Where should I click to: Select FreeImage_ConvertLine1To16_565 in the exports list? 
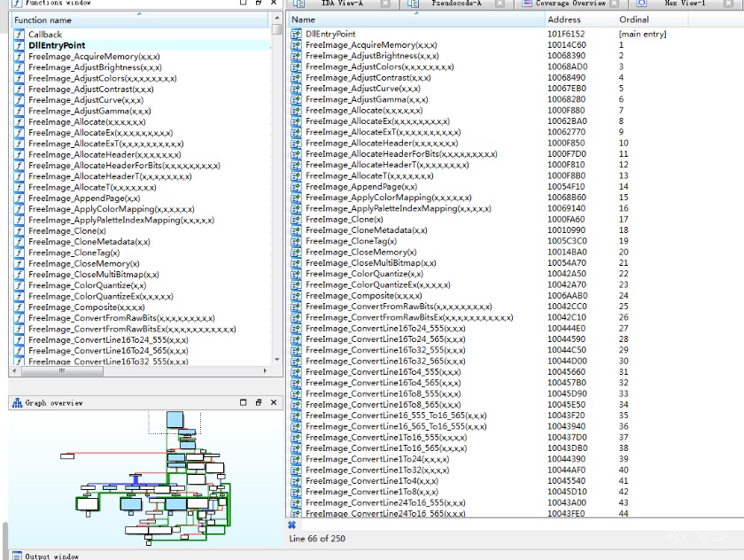386,448
